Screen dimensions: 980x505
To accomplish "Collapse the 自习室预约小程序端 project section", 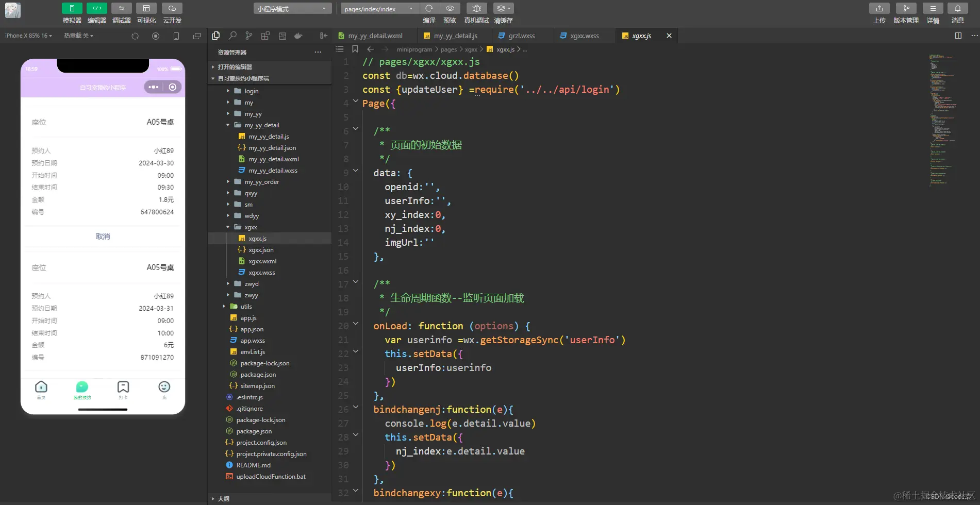I will [270, 78].
